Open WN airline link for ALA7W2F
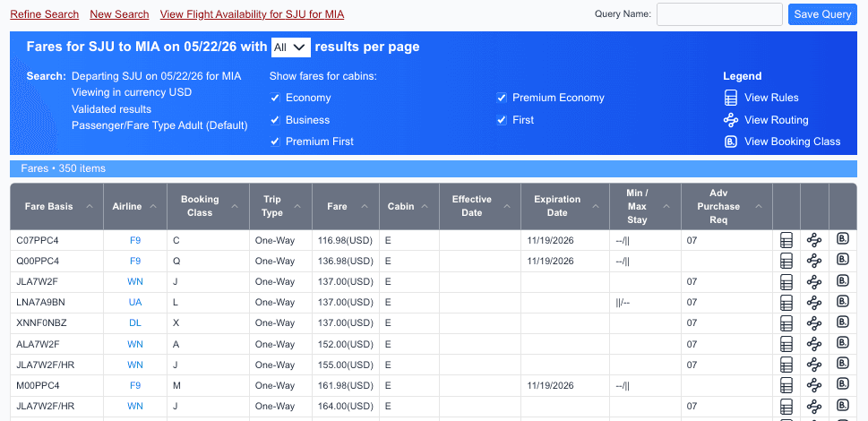Image resolution: width=868 pixels, height=421 pixels. point(135,344)
